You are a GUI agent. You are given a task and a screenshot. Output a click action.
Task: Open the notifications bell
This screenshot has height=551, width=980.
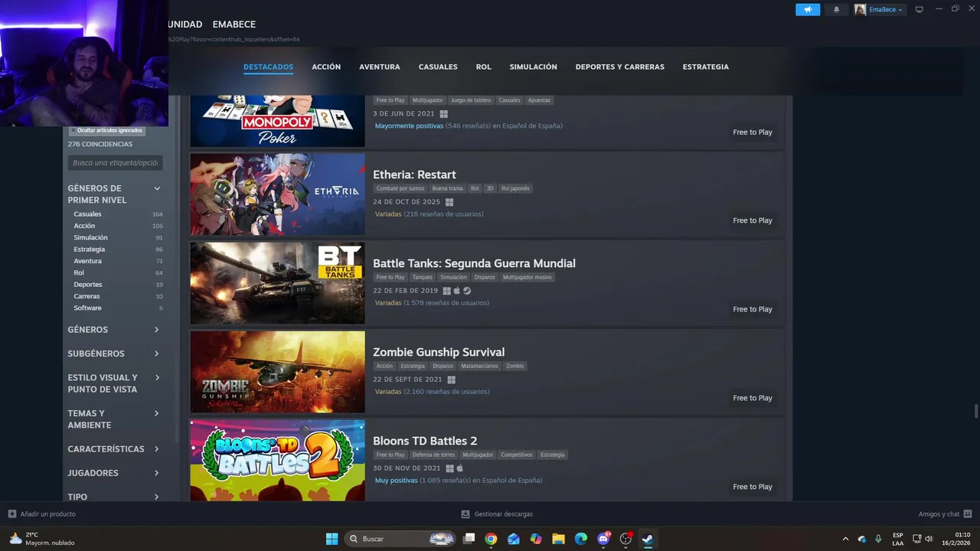pyautogui.click(x=836, y=9)
